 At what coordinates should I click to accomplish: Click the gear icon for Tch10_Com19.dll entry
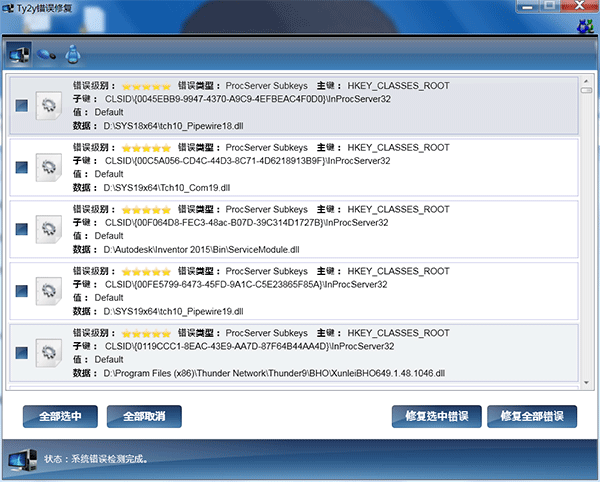(48, 167)
